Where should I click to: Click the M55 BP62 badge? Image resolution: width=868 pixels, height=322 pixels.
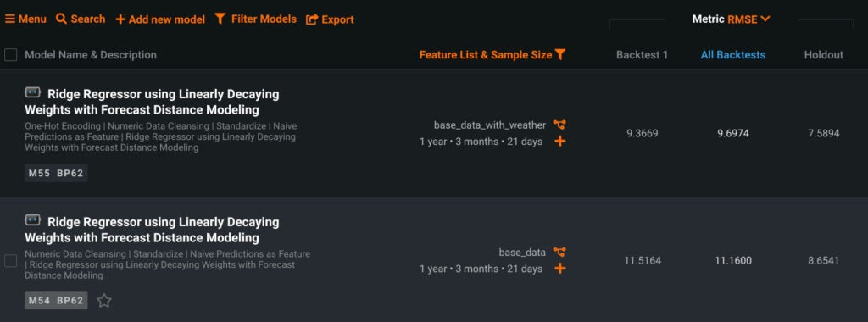click(56, 173)
